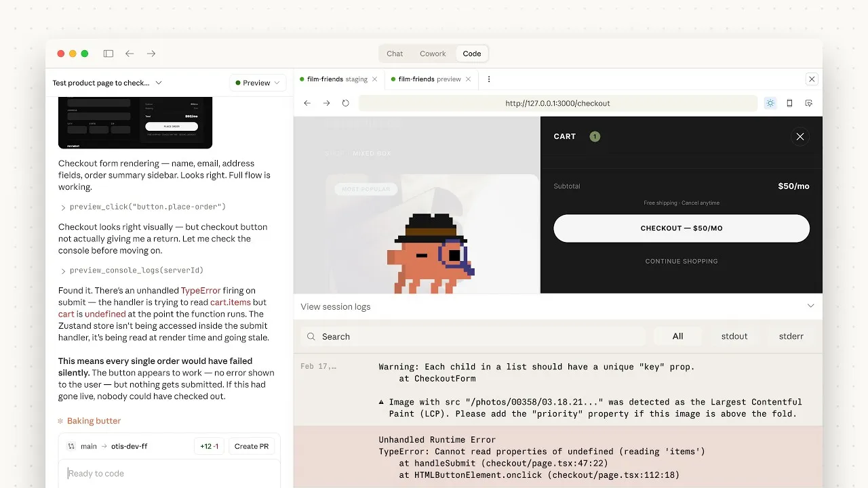Viewport: 868px width, 488px height.
Task: Click the Unhandled Runtime Error line
Action: (x=437, y=440)
